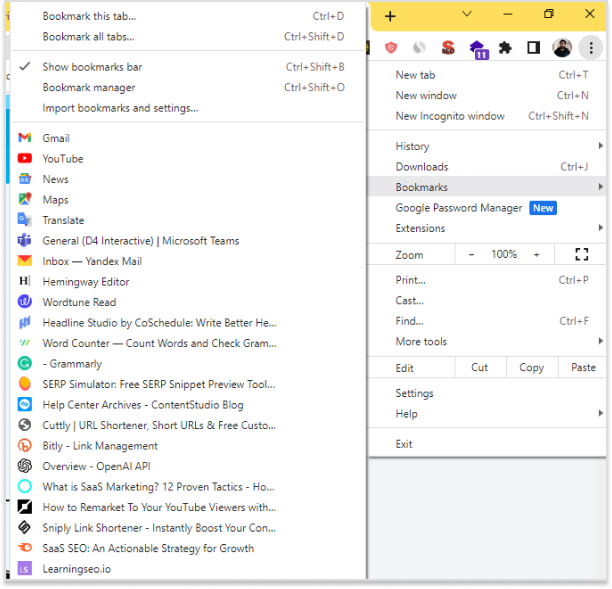Open the Bitly Link Management bookmark
The image size is (612, 589).
(x=187, y=446)
